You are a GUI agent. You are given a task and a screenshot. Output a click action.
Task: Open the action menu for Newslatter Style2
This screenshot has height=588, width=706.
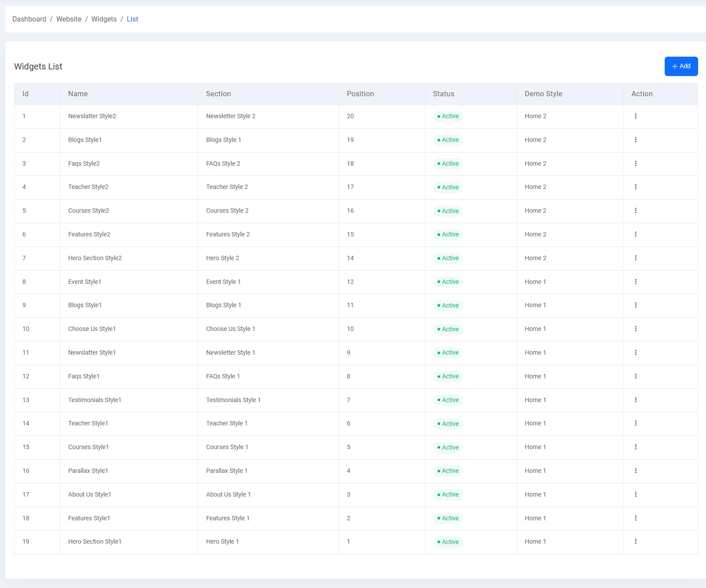[x=636, y=116]
